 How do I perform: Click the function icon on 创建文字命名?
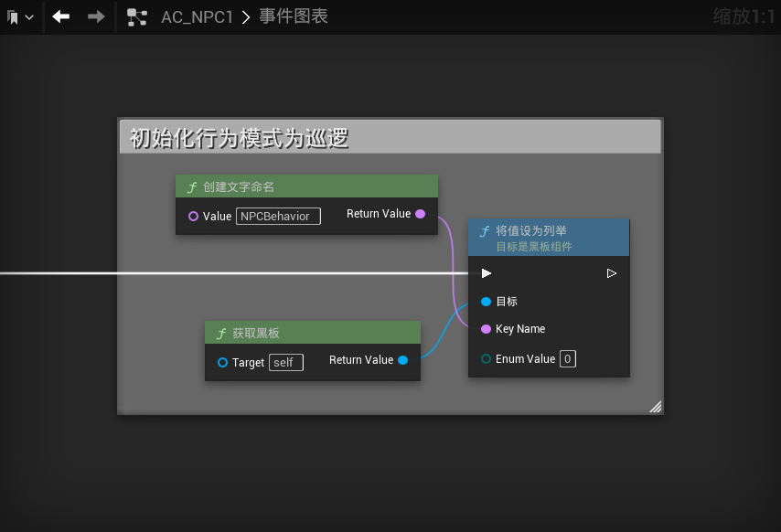(x=192, y=187)
